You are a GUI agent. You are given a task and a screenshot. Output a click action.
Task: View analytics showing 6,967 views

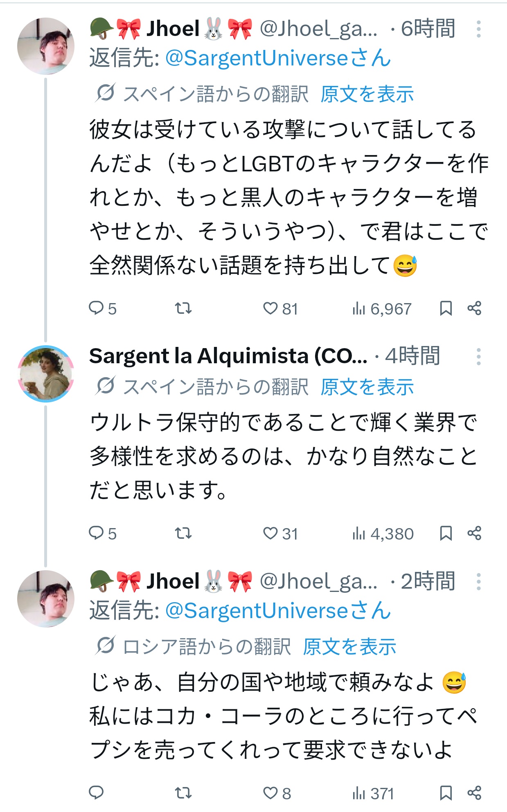click(381, 309)
